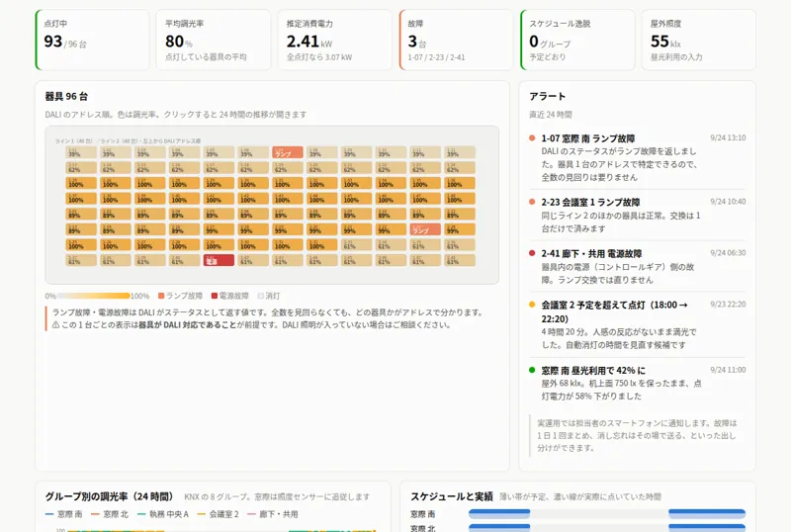Image resolution: width=791 pixels, height=532 pixels.
Task: Click the 窓際 南 schedule bar row
Action: click(x=607, y=514)
